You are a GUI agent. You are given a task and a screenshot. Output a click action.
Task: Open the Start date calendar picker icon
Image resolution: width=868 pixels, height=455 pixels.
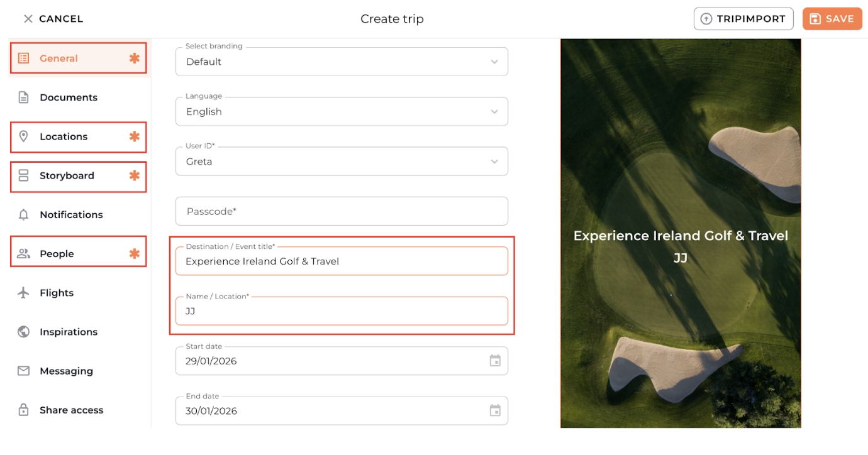click(495, 361)
